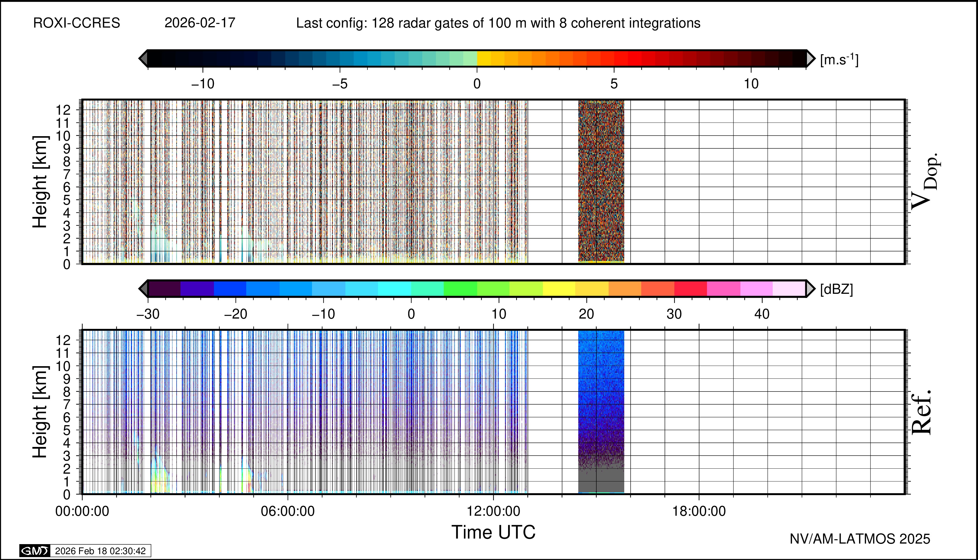Click the 06:00:00 time axis label
Image resolution: width=978 pixels, height=560 pixels.
tap(287, 512)
